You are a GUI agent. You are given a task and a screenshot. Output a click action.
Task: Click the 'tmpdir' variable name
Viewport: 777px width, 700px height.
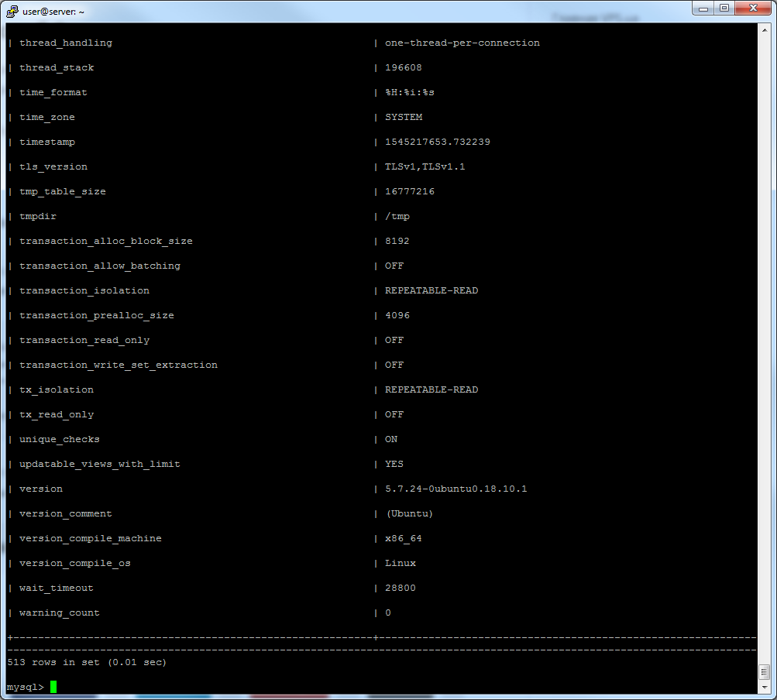[x=38, y=217]
